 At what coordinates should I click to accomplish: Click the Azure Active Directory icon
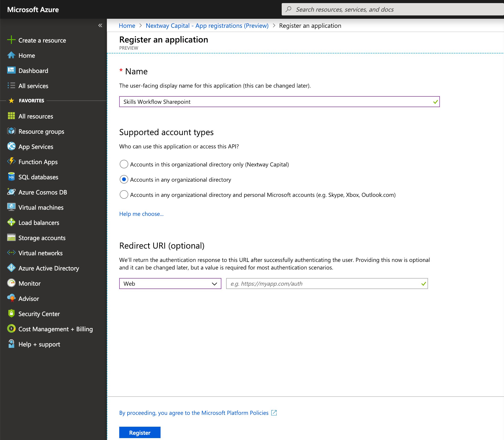11,268
